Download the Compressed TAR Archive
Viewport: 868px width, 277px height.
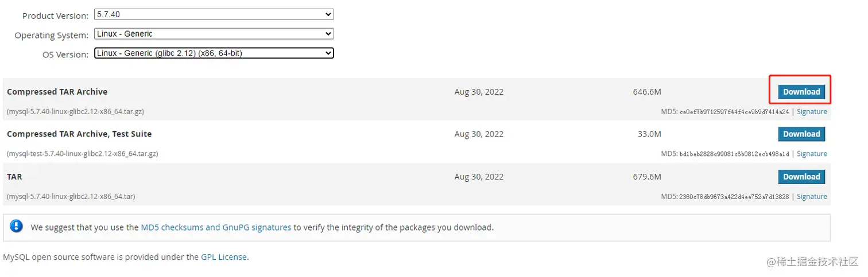[801, 92]
